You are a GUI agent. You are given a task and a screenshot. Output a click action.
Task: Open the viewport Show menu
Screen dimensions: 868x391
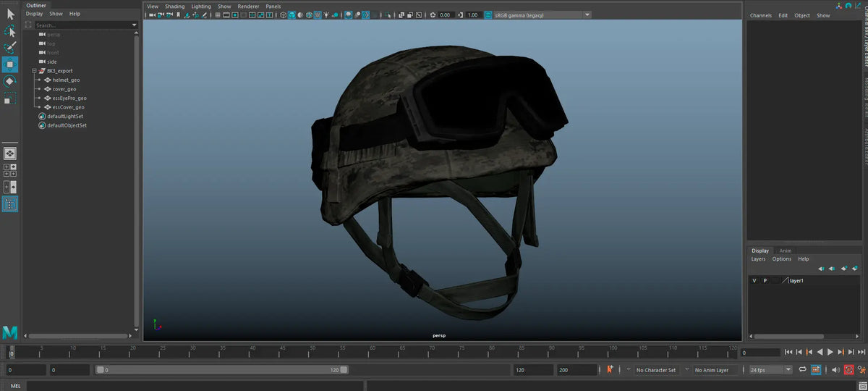[x=224, y=6]
